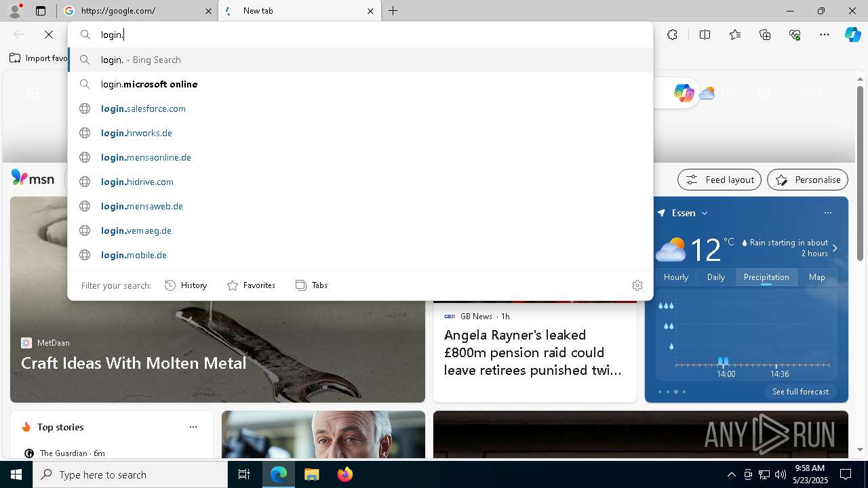The width and height of the screenshot is (868, 488).
Task: Select login.microsoft online suggestion
Action: pos(361,84)
